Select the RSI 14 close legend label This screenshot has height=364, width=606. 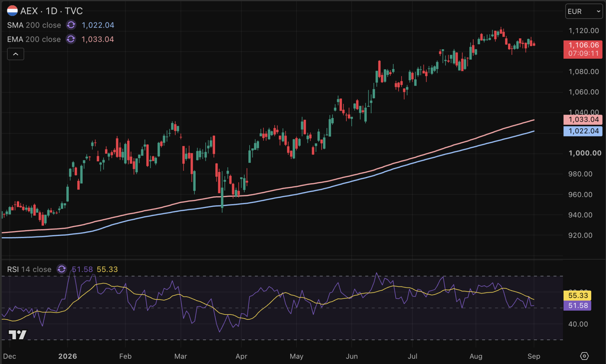(29, 269)
